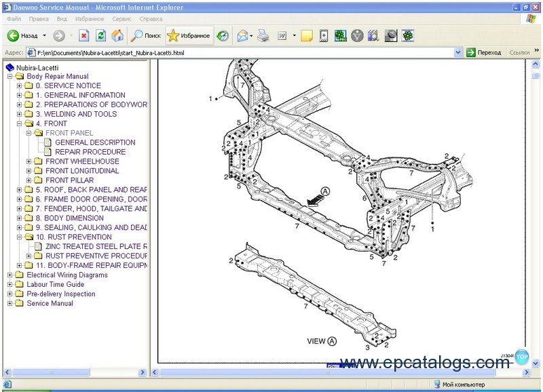Screen dimensions: 543x392
Task: Open the REPAIR PROCEDURE page link
Action: click(x=90, y=151)
